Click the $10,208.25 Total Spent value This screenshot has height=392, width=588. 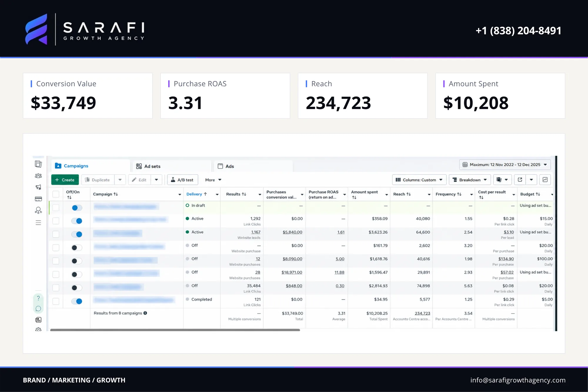pyautogui.click(x=377, y=313)
